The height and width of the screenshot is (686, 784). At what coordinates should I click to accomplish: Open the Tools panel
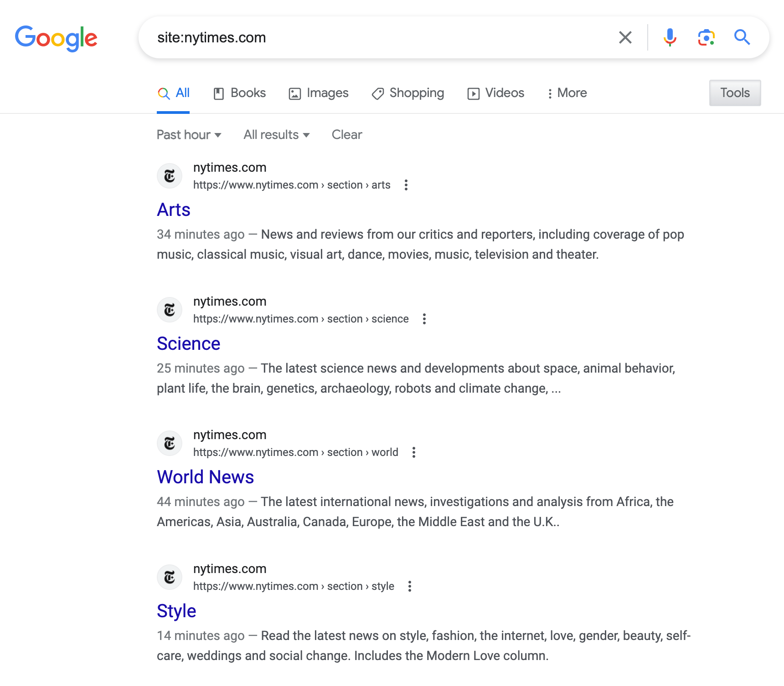coord(735,92)
